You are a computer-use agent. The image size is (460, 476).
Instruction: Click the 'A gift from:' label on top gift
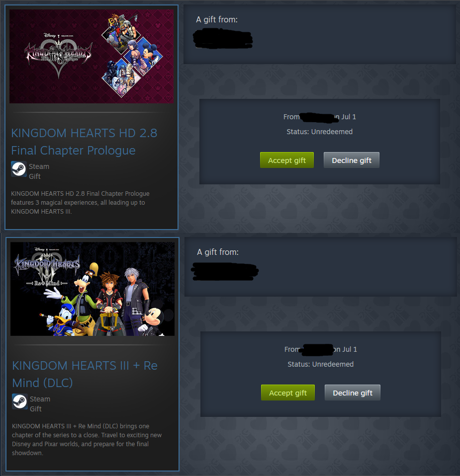coord(217,19)
